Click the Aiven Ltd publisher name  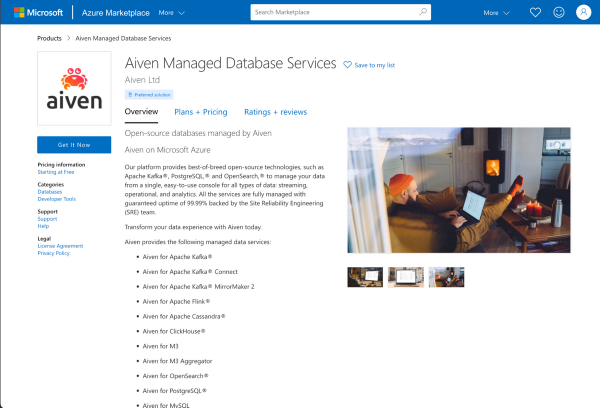(x=142, y=80)
